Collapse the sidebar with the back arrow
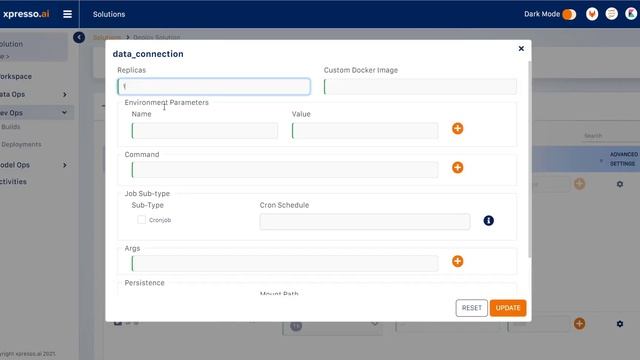This screenshot has width=640, height=360. tap(79, 37)
